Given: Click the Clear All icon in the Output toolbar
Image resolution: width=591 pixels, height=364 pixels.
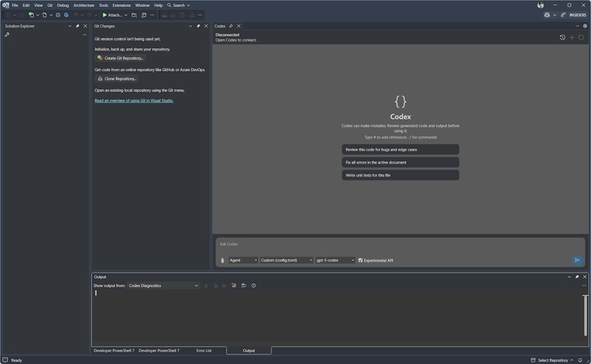Looking at the screenshot, I should point(234,286).
